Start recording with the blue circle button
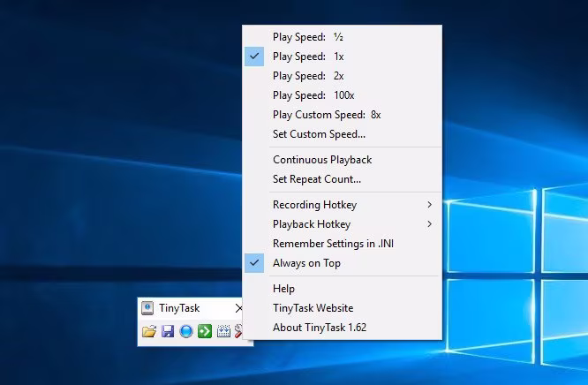This screenshot has width=588, height=385. click(x=186, y=331)
